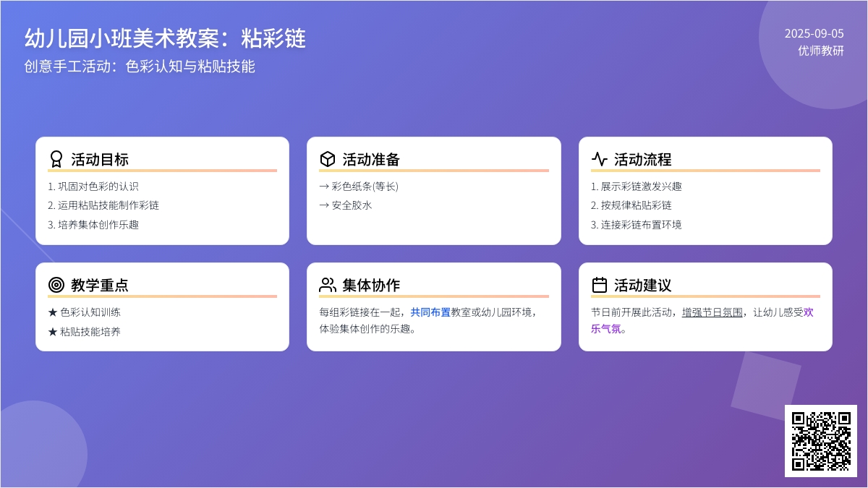Click the award icon beside 活动目标
This screenshot has width=868, height=488.
56,159
